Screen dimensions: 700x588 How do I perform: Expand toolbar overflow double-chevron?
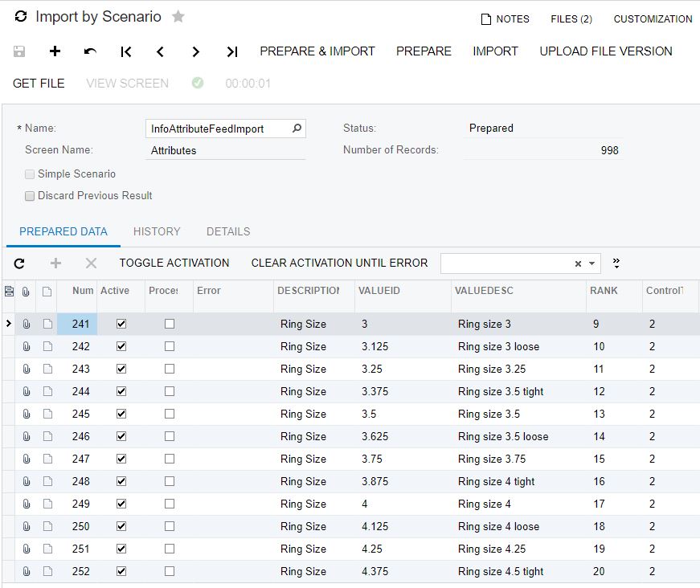click(x=616, y=263)
